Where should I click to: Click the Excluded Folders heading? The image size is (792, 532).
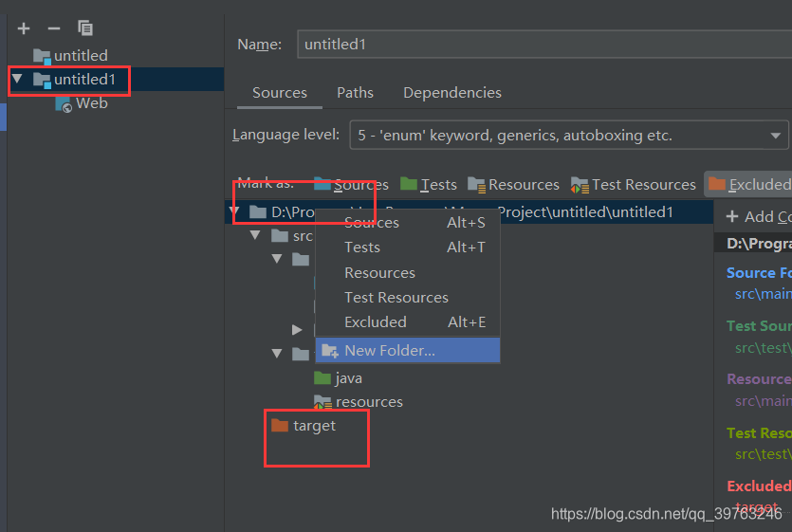(759, 486)
